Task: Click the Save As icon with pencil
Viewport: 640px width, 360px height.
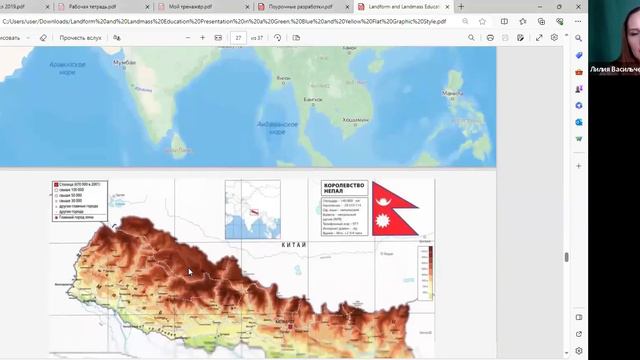Action: pos(520,38)
